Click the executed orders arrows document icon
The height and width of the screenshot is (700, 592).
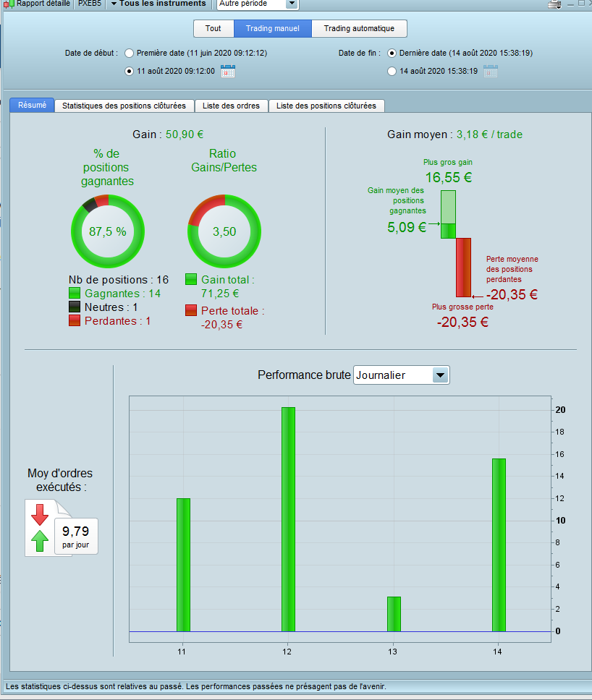click(48, 528)
